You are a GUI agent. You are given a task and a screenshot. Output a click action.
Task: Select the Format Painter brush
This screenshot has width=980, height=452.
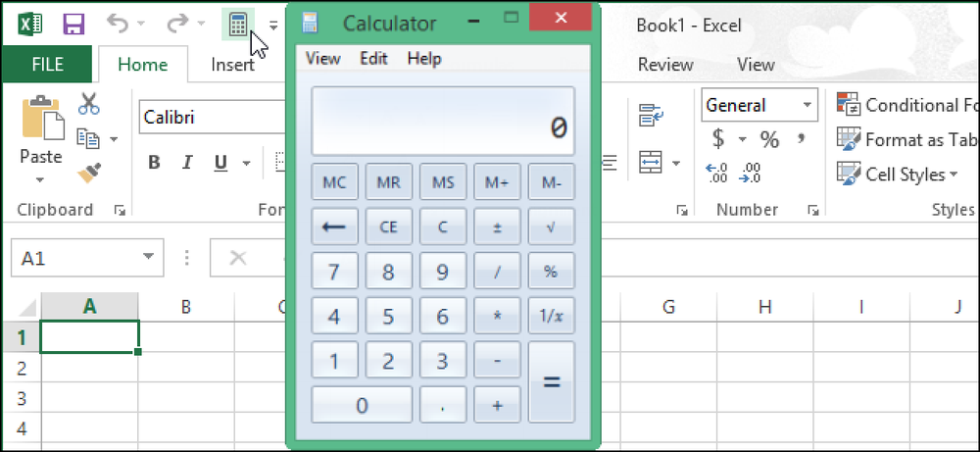89,173
